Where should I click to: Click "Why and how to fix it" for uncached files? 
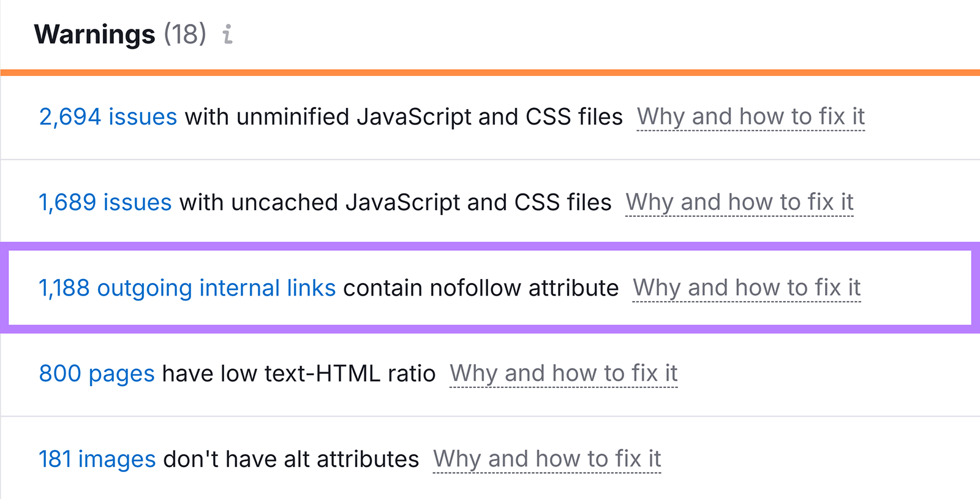(739, 202)
